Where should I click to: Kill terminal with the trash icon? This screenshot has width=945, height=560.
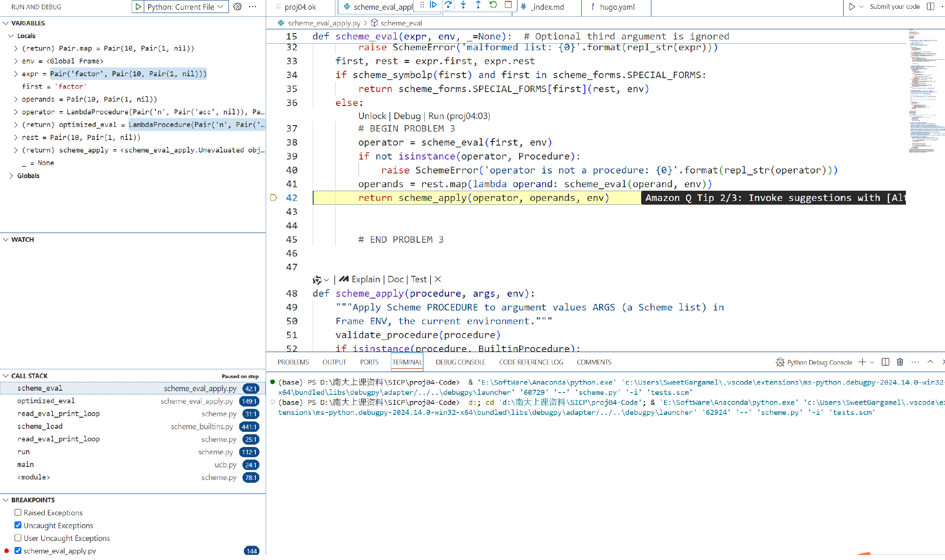[900, 362]
